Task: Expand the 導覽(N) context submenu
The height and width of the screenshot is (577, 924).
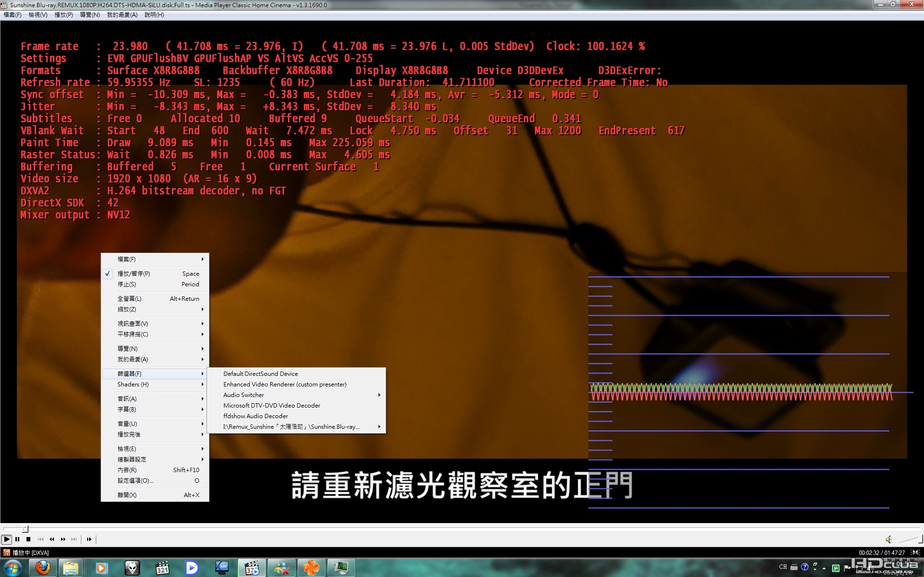Action: point(155,348)
